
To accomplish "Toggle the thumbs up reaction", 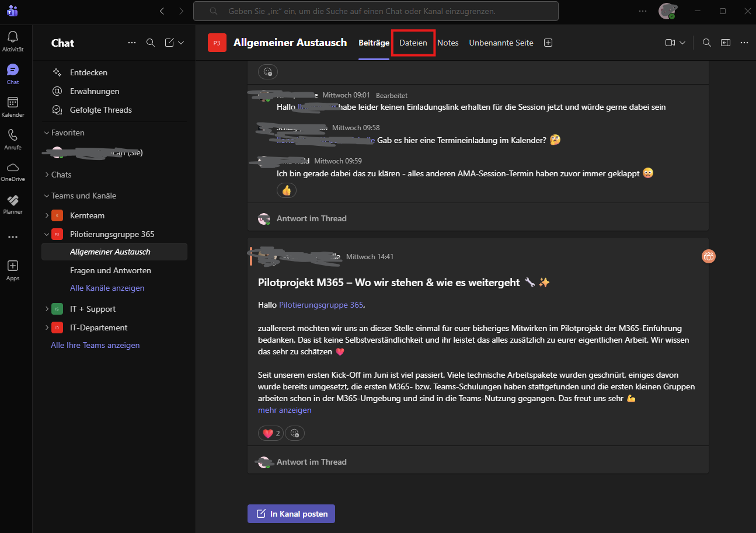I will click(x=286, y=190).
